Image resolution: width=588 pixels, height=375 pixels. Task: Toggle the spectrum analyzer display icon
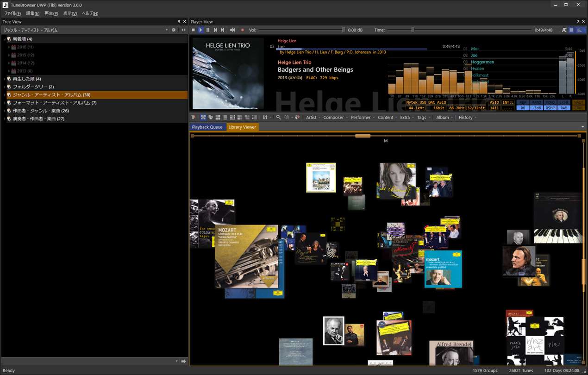(x=579, y=30)
